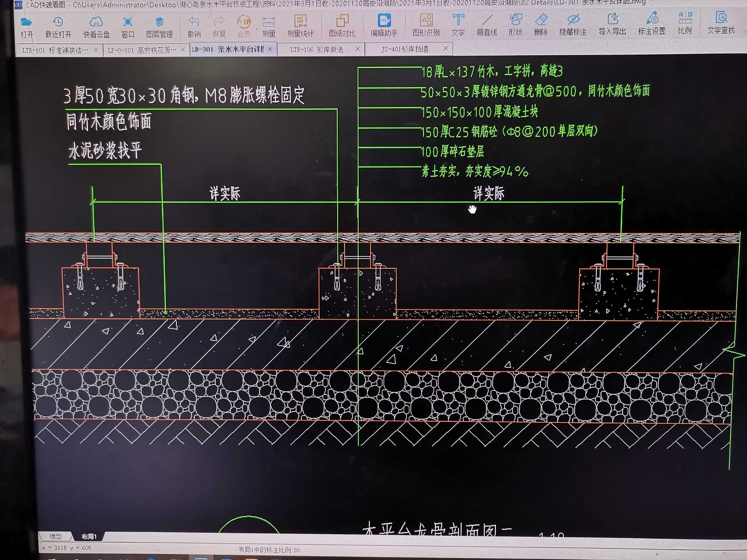Screen dimensions: 747x560
Task: Open the 比例 scale tool
Action: [685, 23]
